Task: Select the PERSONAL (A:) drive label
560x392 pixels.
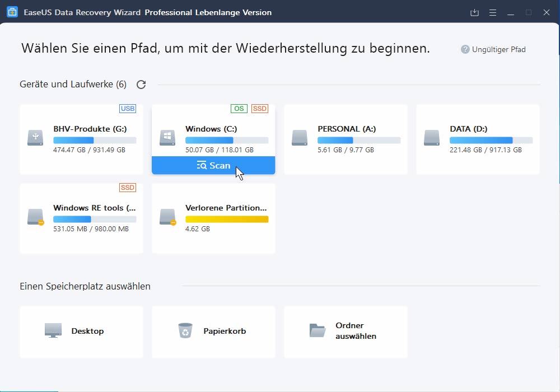Action: pyautogui.click(x=347, y=129)
